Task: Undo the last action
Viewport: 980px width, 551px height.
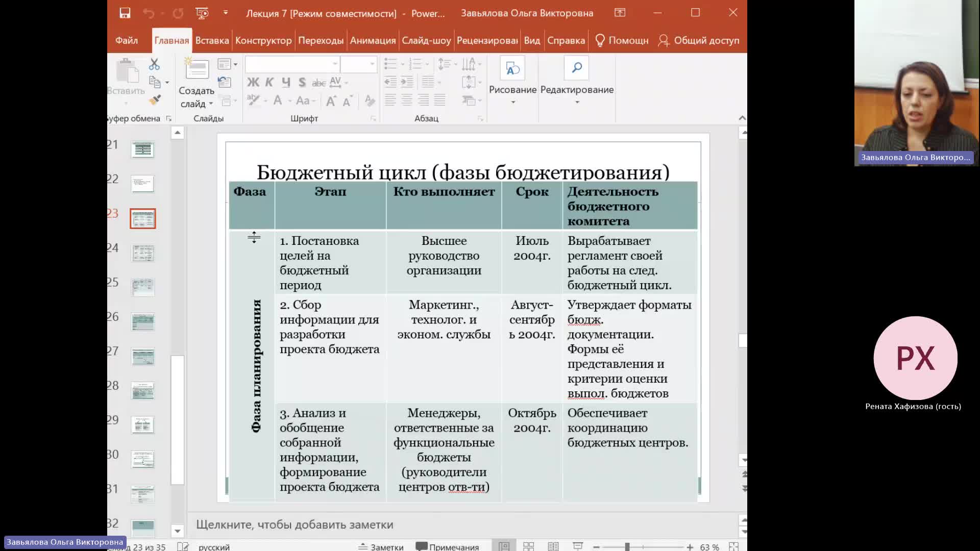Action: (x=149, y=13)
